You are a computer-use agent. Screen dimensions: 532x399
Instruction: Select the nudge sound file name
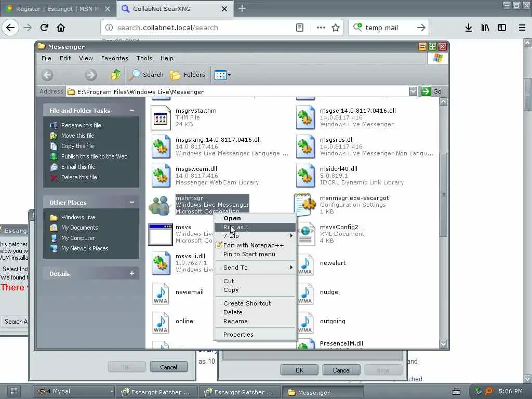click(329, 292)
